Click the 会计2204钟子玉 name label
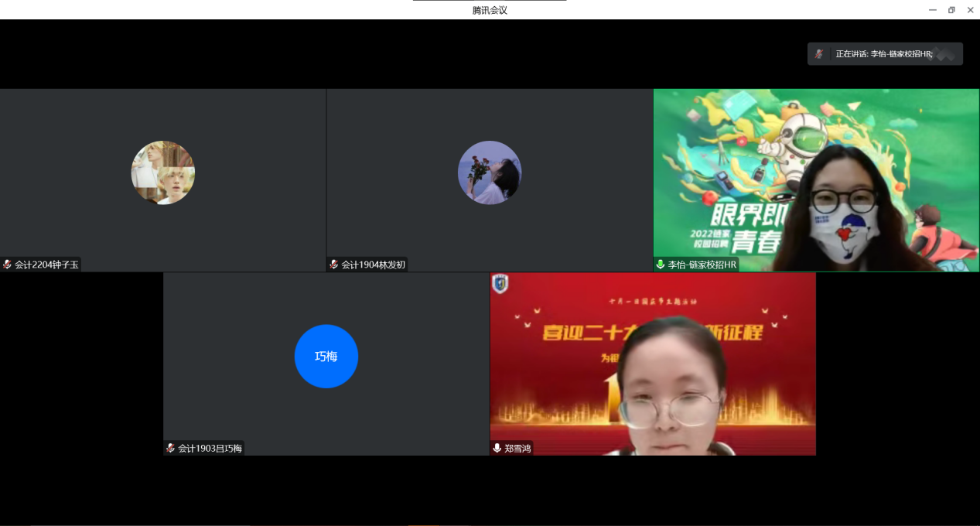Image resolution: width=980 pixels, height=526 pixels. [46, 265]
